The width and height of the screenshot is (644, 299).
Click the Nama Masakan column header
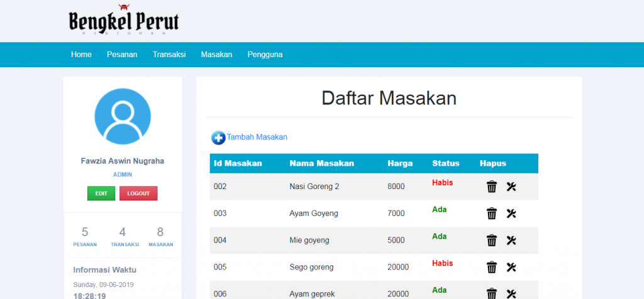coord(321,163)
